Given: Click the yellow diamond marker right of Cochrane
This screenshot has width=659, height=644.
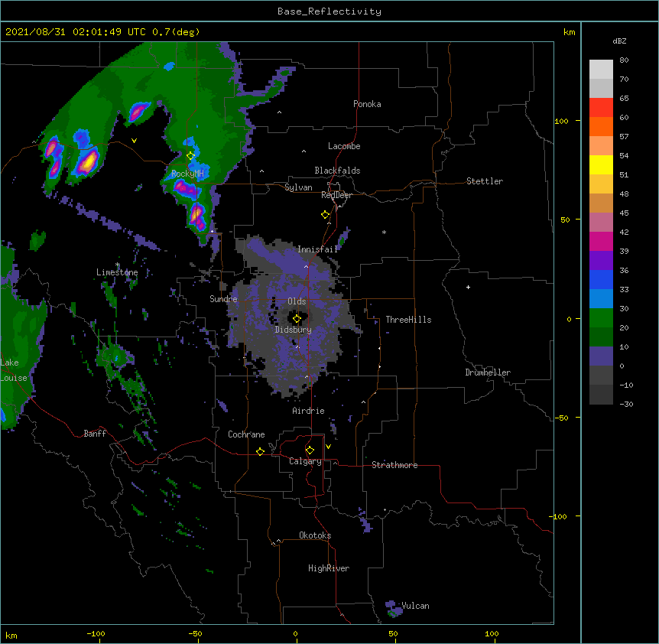Looking at the screenshot, I should point(260,451).
